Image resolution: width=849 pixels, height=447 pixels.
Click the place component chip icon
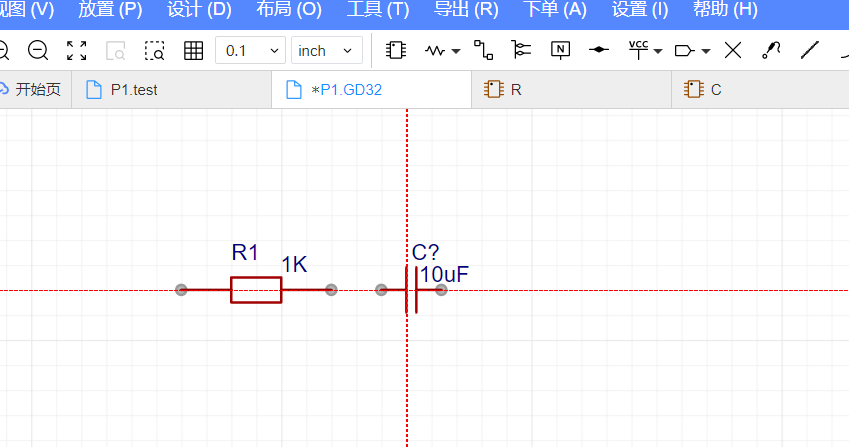396,50
